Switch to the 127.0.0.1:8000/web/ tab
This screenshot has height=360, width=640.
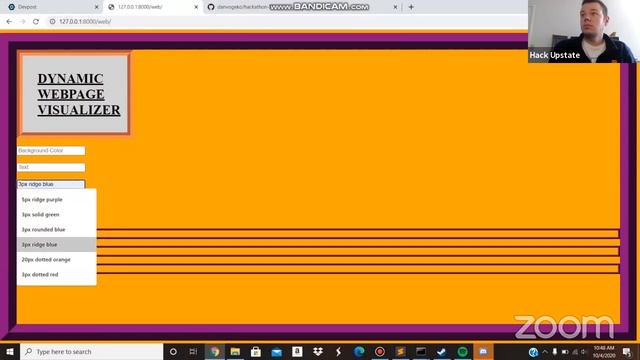pyautogui.click(x=153, y=7)
